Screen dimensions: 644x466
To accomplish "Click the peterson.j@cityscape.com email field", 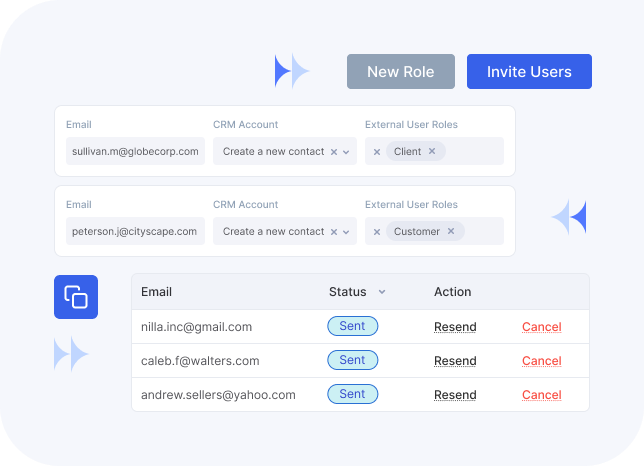I will (x=135, y=232).
